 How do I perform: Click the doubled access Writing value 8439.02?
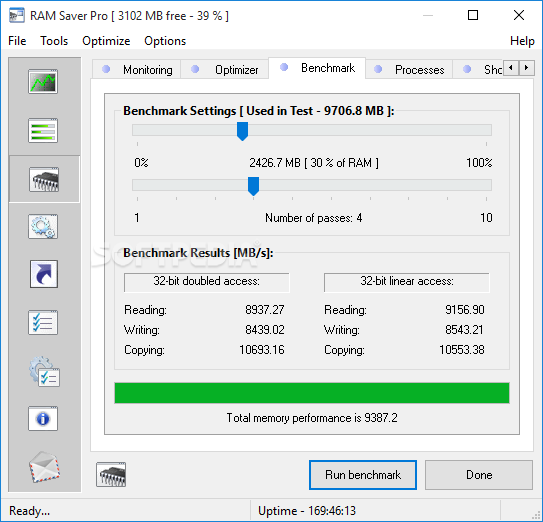pyautogui.click(x=265, y=330)
